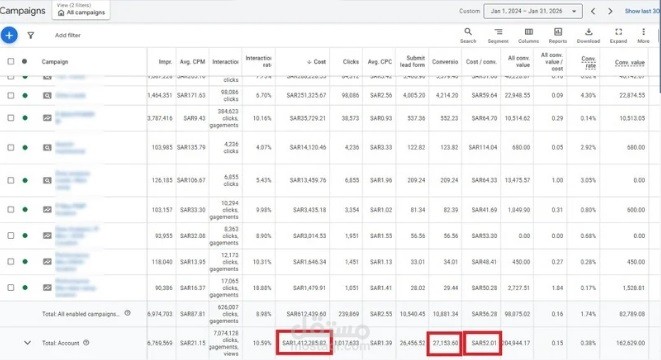The width and height of the screenshot is (661, 360).
Task: Click the Interaction rate column header
Action: tap(258, 62)
